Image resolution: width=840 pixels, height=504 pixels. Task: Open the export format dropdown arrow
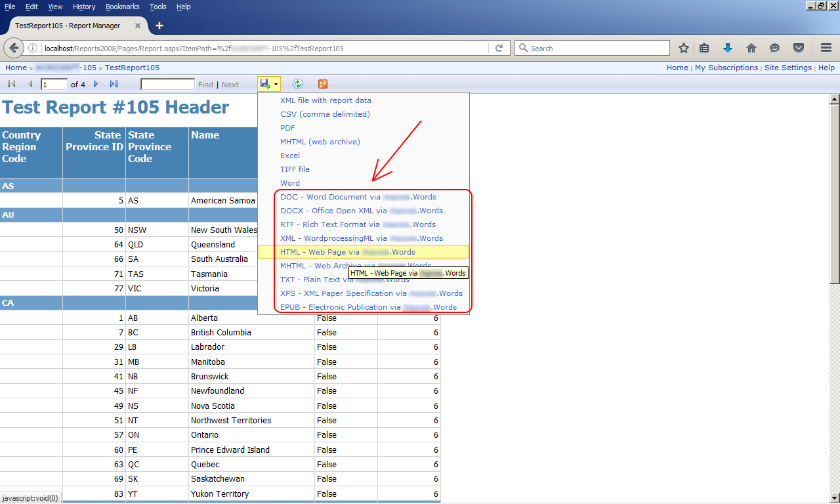point(276,84)
